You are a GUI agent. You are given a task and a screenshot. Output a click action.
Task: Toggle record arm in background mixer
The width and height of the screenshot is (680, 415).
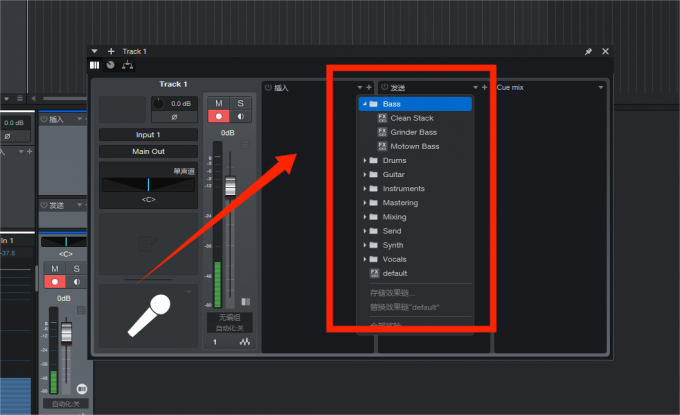(55, 282)
